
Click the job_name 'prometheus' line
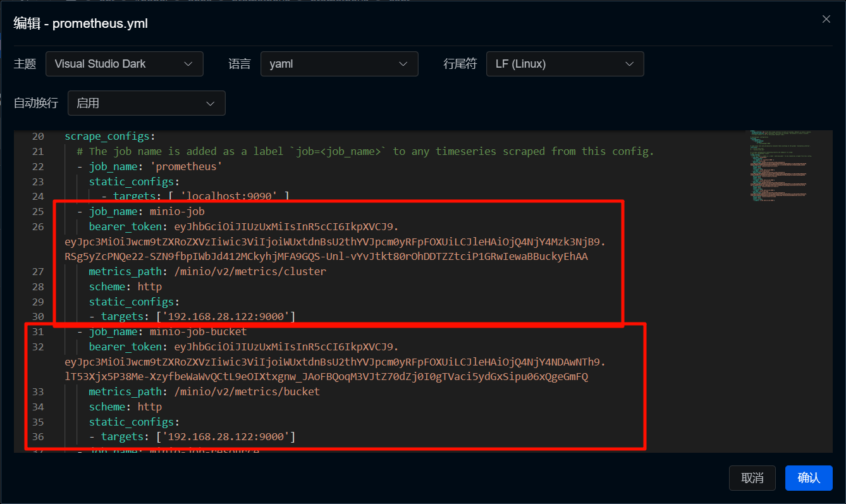pyautogui.click(x=149, y=166)
